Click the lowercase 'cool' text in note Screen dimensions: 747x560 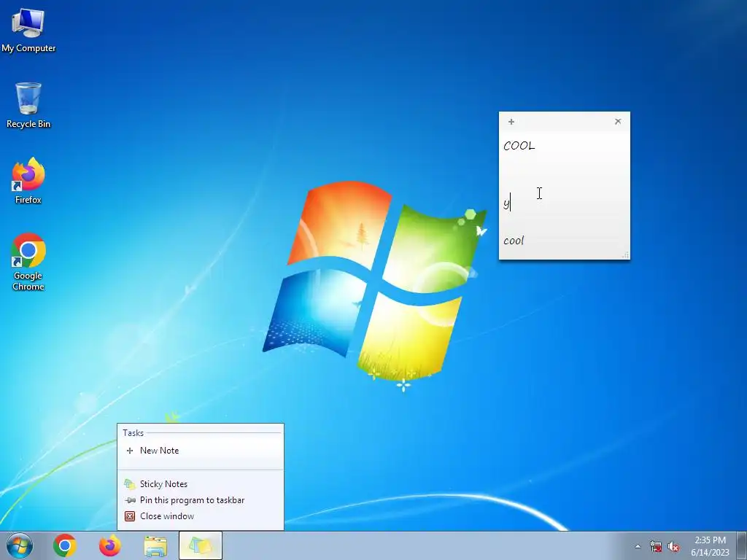coord(514,241)
